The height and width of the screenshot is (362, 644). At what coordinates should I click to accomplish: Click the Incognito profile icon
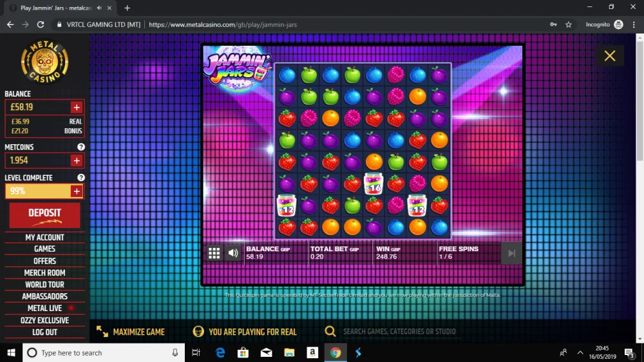pos(618,24)
